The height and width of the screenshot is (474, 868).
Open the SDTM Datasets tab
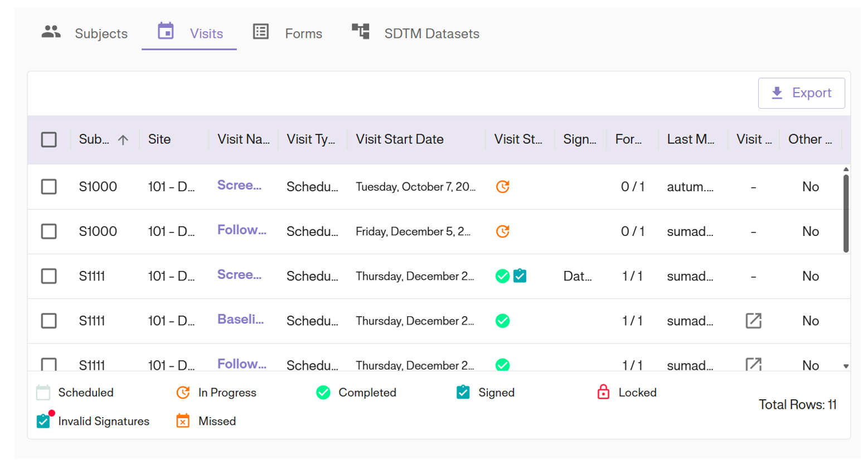416,33
